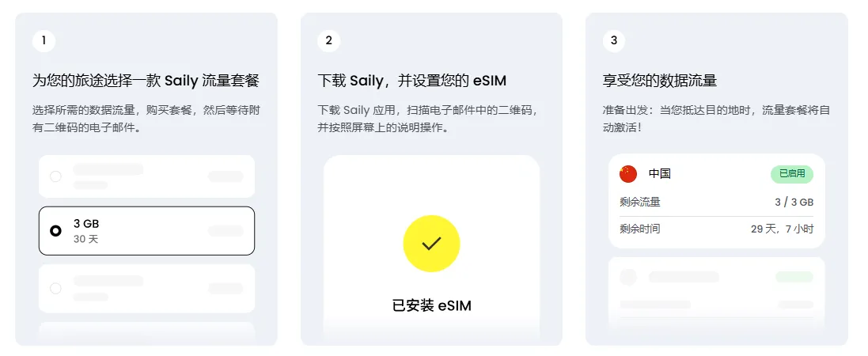Click the 3 / 3 GB data value
Viewport: 868px width, 356px height.
point(794,203)
